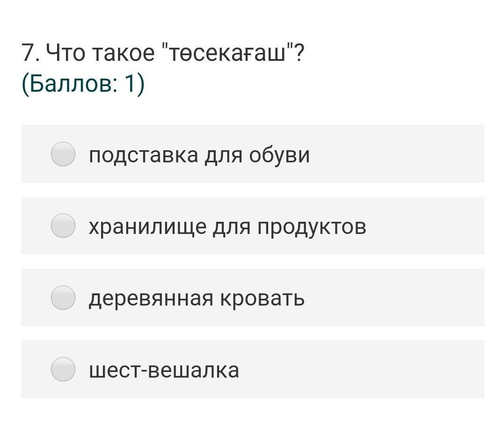
Task: Click the question mark ending the question
Action: (300, 53)
